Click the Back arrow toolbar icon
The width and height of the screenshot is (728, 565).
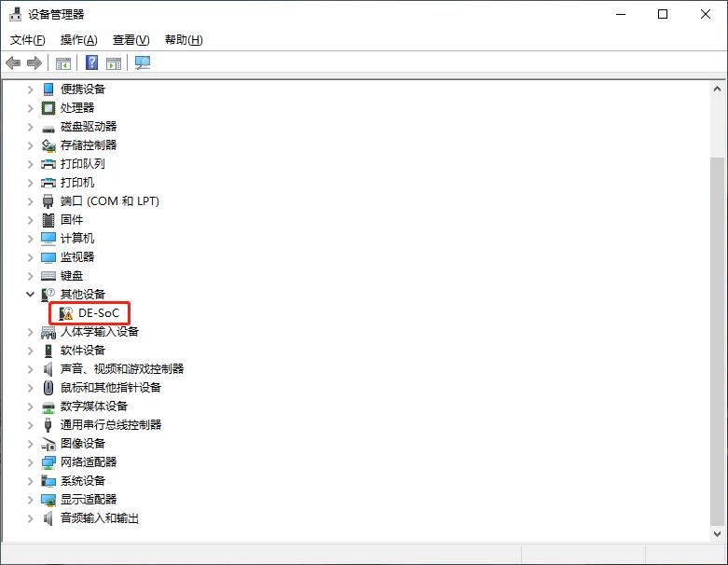(13, 62)
